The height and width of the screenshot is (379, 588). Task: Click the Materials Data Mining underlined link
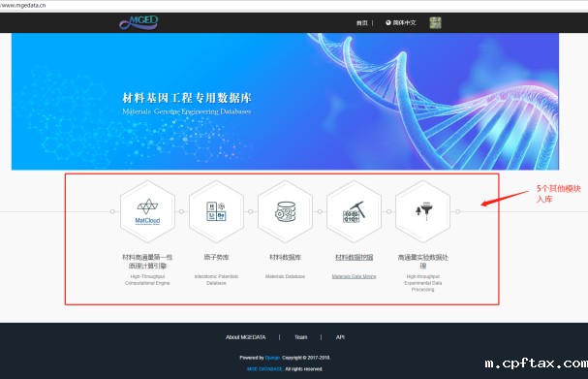click(354, 276)
